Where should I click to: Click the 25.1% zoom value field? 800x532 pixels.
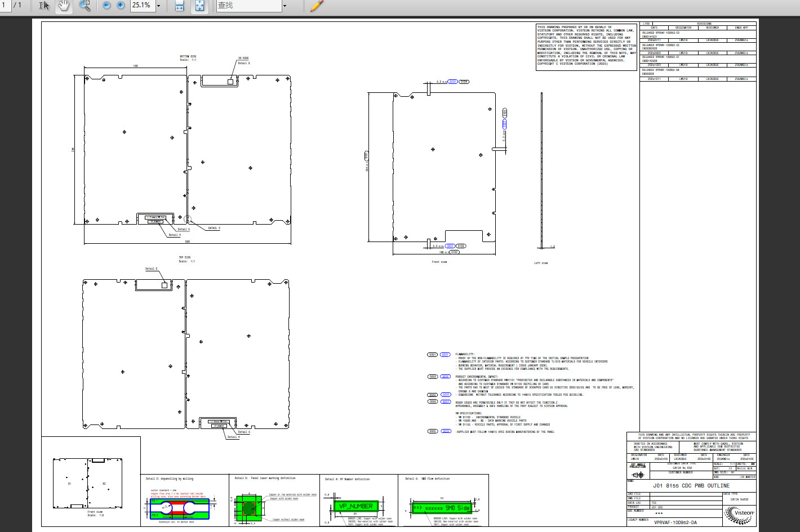point(143,5)
